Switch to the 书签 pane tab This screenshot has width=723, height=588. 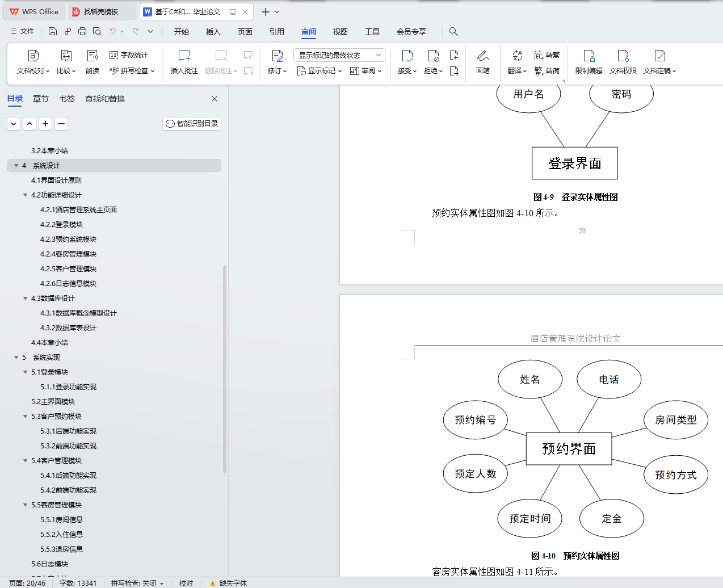pyautogui.click(x=67, y=99)
